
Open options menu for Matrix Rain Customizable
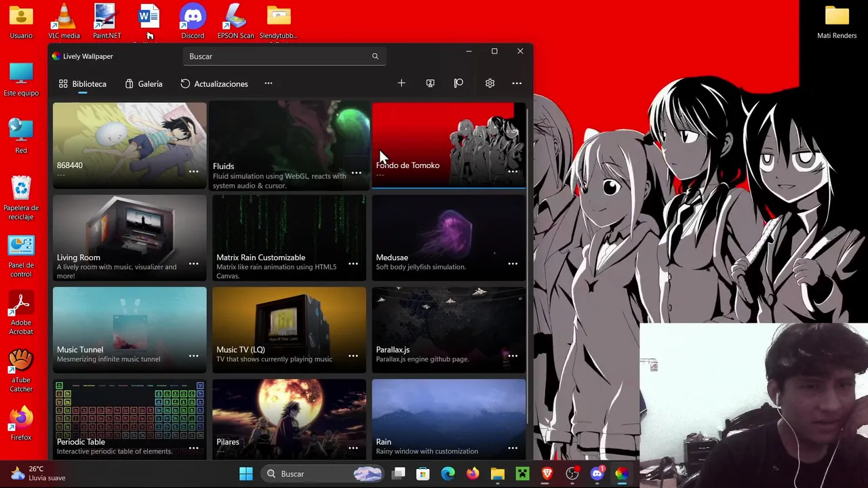click(x=353, y=264)
